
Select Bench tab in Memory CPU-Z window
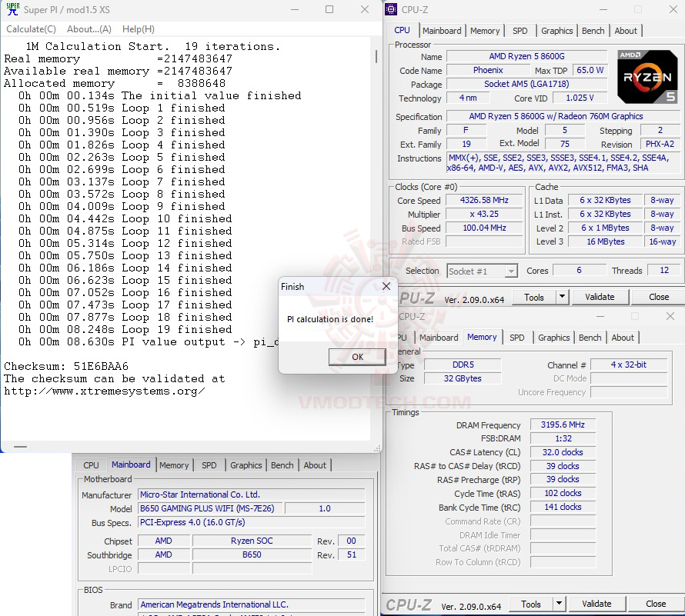click(x=590, y=338)
